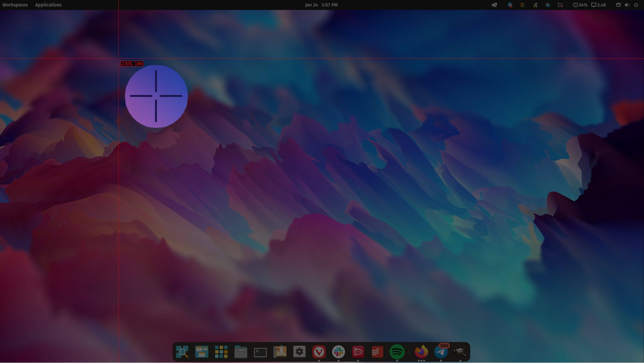Viewport: 644px width, 363px height.
Task: Open Rocket.Chat in the dock
Action: [358, 352]
